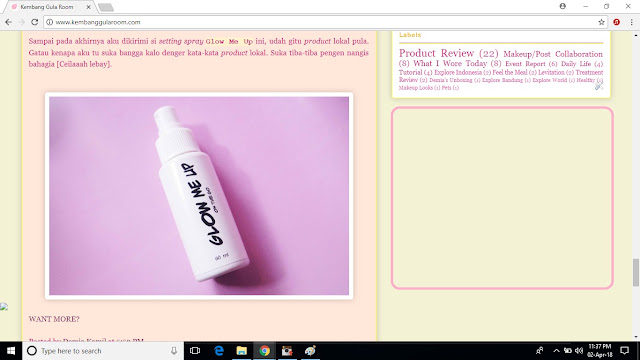Click the broken image icon at left edge
The width and height of the screenshot is (640, 360).
4,307
